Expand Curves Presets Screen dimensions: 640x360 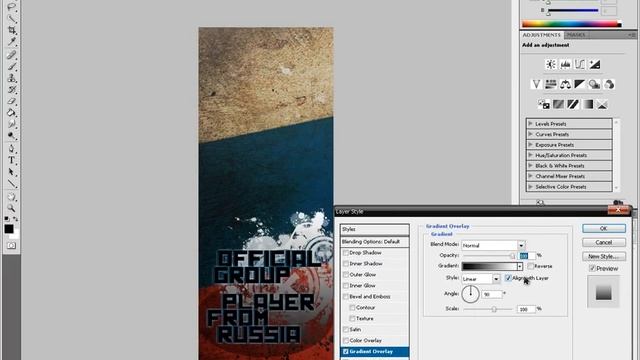[531, 134]
